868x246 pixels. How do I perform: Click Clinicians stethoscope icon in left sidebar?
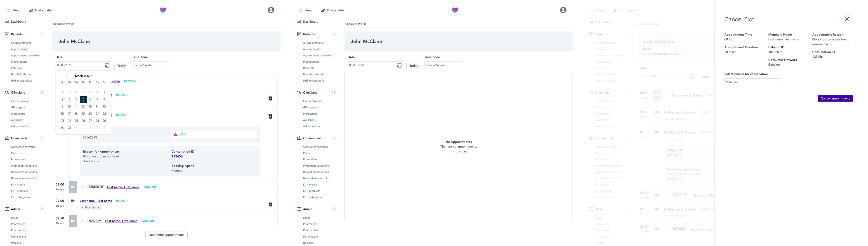(x=7, y=92)
